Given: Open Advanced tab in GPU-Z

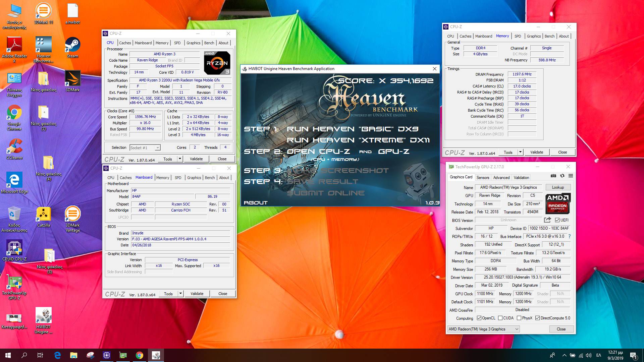Looking at the screenshot, I should pyautogui.click(x=501, y=178).
